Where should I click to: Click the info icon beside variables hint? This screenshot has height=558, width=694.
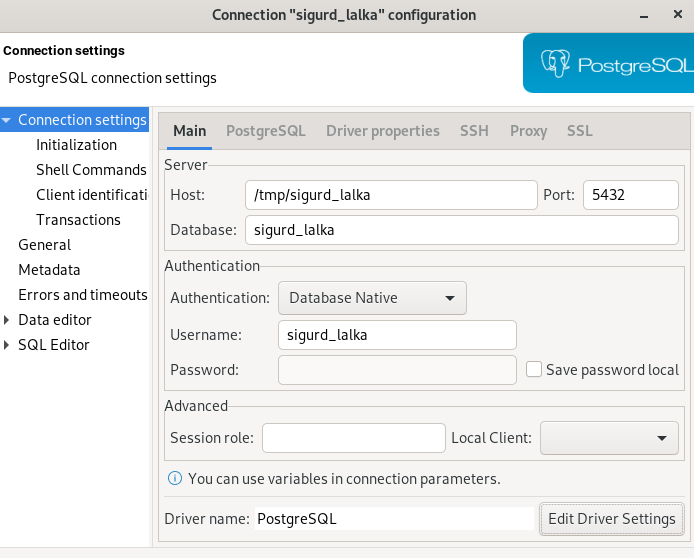pyautogui.click(x=175, y=479)
